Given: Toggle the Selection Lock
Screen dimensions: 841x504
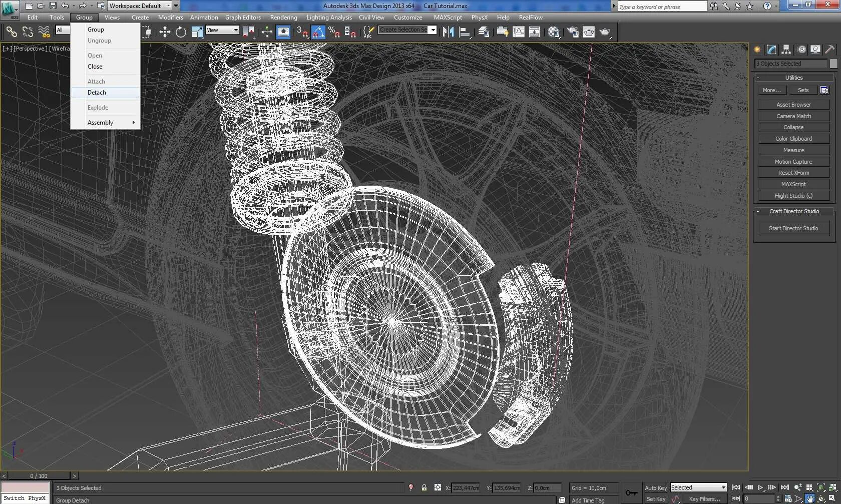Looking at the screenshot, I should 424,487.
